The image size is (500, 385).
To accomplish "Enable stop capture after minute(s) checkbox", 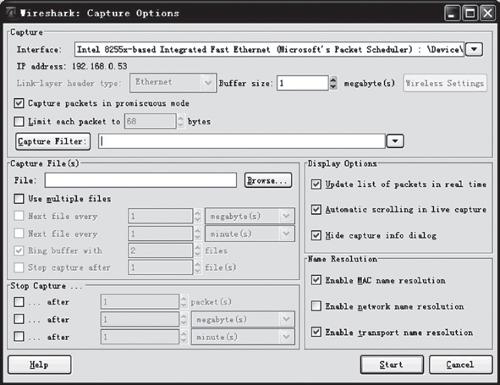I will click(19, 337).
